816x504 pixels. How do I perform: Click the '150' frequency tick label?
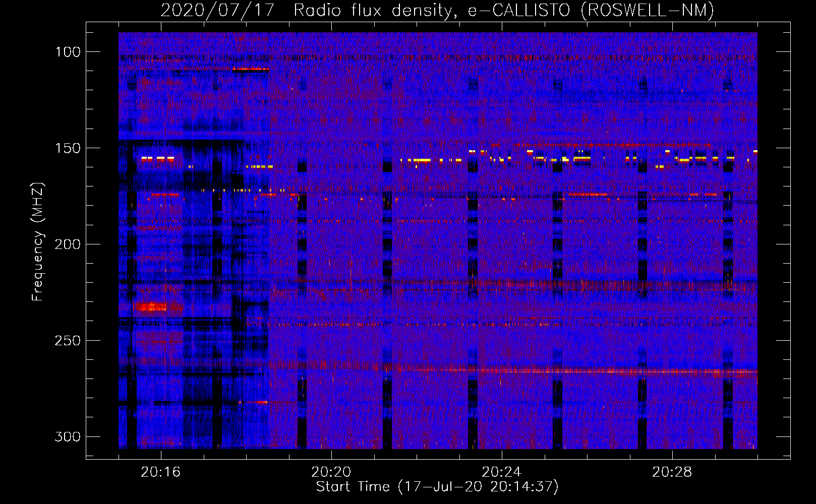[x=67, y=148]
